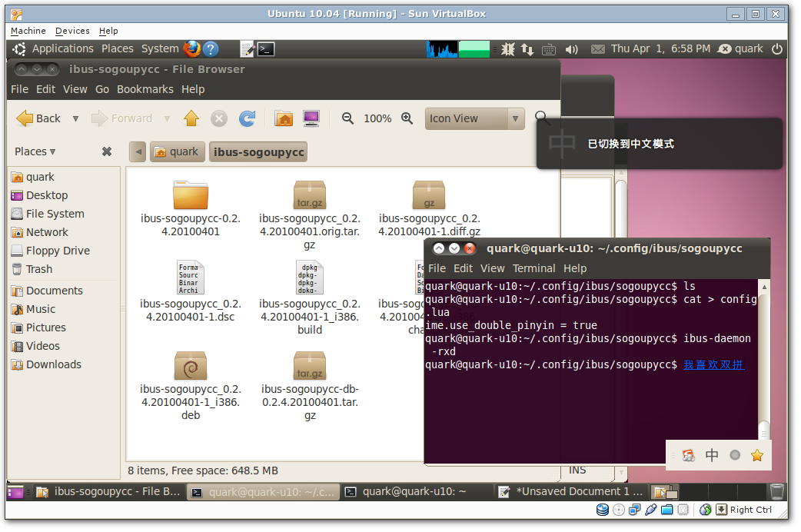Open the network connections indicator
Viewport: 801px width, 532px height.
pos(527,49)
